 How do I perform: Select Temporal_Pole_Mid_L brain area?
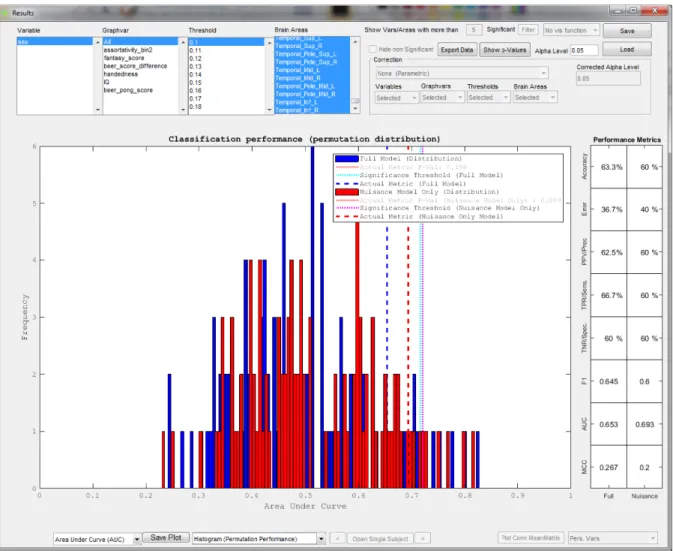(312, 86)
